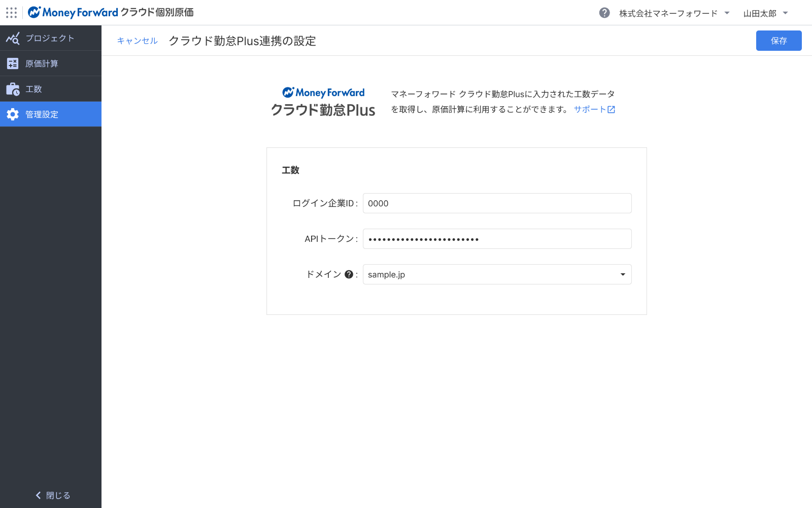
Task: Open 原価計算 from the sidebar
Action: click(51, 63)
